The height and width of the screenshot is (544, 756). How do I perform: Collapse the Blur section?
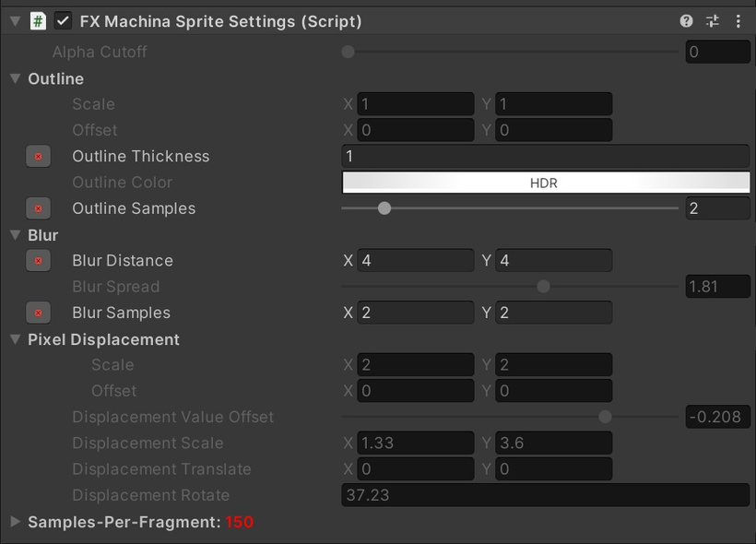tap(16, 235)
